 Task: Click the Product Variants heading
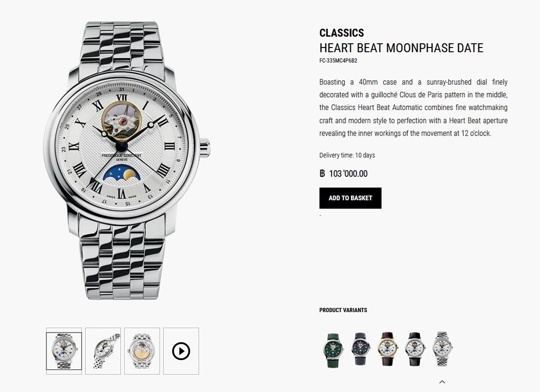pyautogui.click(x=343, y=310)
